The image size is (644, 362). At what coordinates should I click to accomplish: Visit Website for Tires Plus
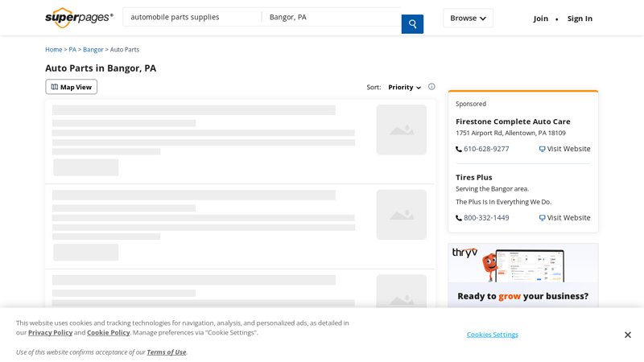564,218
